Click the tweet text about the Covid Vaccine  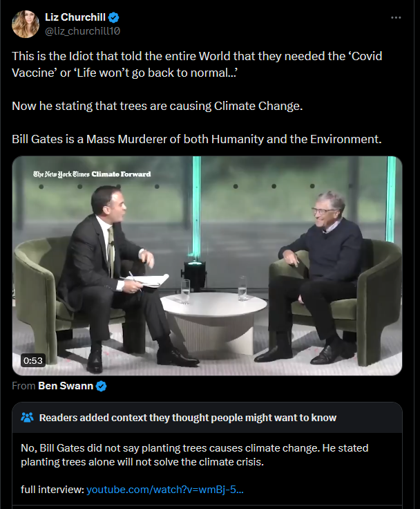[x=197, y=64]
